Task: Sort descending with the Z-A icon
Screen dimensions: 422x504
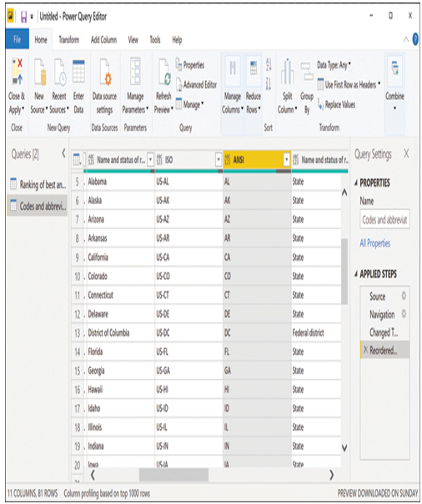Action: 269,84
